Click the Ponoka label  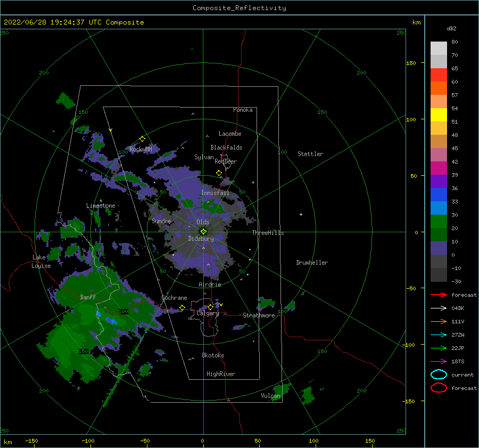pyautogui.click(x=243, y=110)
